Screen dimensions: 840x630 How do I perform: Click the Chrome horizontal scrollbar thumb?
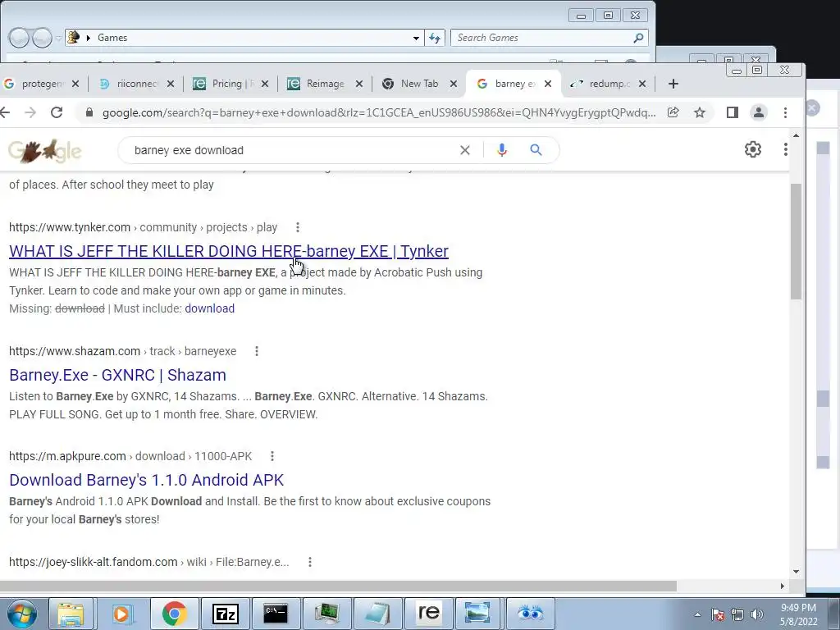[338, 586]
